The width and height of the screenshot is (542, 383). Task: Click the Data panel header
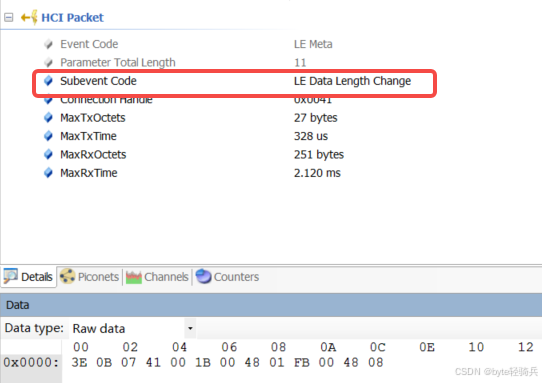click(x=271, y=305)
